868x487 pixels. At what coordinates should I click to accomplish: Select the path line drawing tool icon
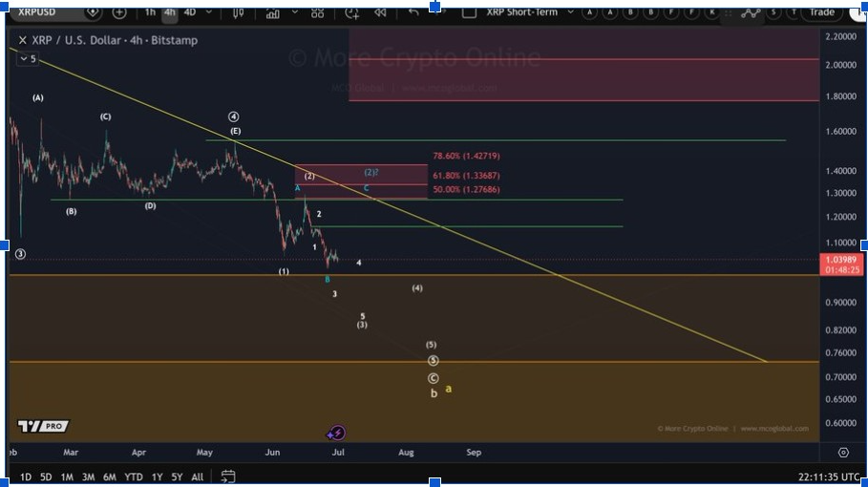(751, 12)
